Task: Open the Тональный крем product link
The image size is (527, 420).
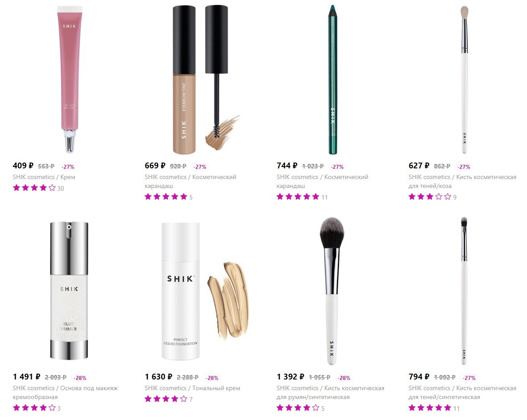Action: pos(192,388)
